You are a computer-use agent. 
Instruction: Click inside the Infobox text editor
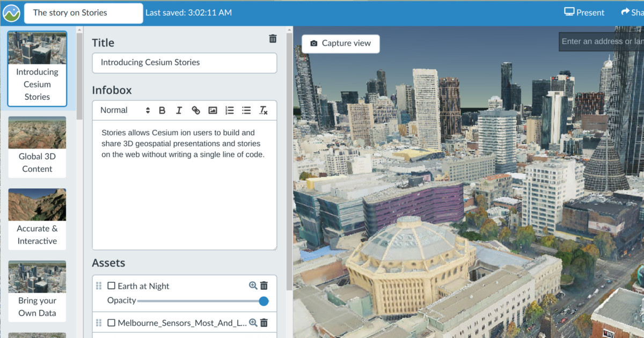point(185,185)
